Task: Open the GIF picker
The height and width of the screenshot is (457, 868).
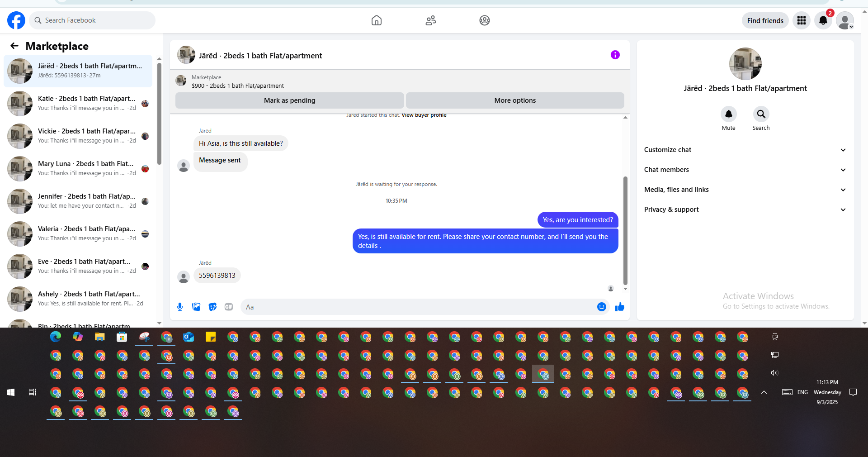Action: coord(229,307)
